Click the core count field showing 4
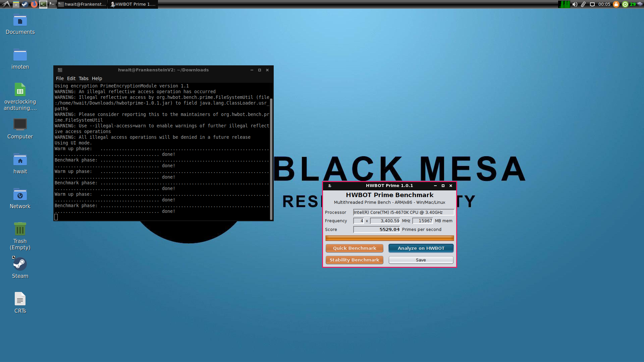The width and height of the screenshot is (644, 362). coord(359,221)
